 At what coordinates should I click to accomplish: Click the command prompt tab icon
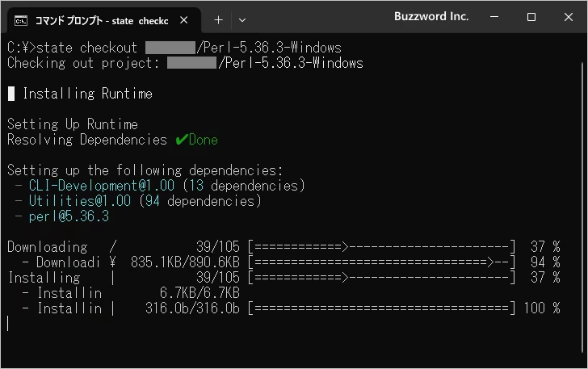coord(21,21)
